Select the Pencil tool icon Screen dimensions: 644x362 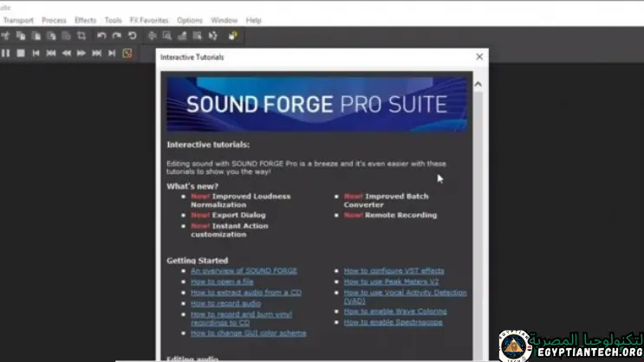pos(182,36)
